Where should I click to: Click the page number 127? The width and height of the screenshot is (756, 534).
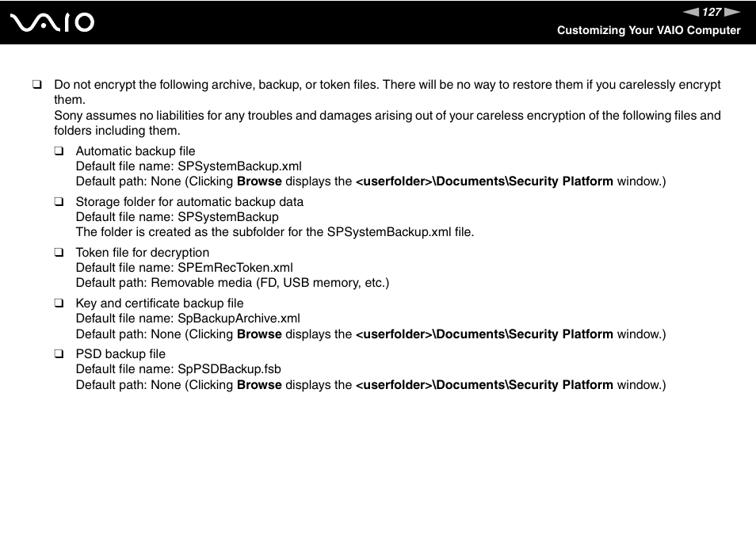[x=712, y=12]
